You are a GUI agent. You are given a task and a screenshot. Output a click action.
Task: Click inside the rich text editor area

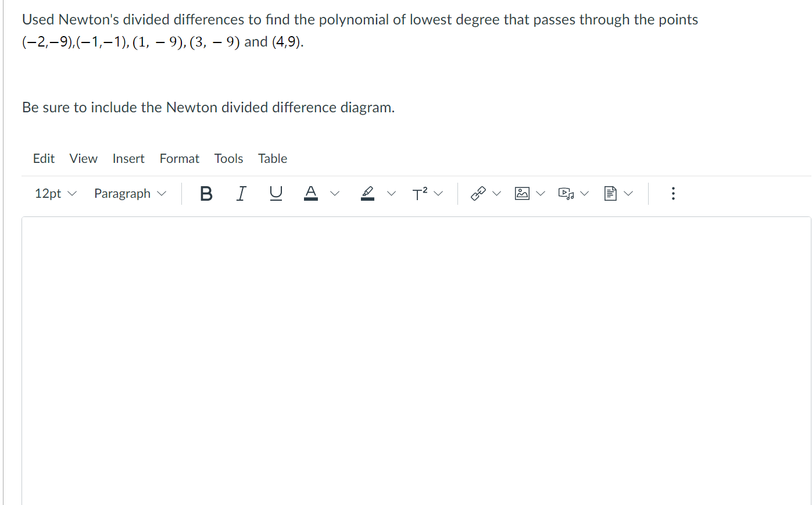tap(407, 349)
